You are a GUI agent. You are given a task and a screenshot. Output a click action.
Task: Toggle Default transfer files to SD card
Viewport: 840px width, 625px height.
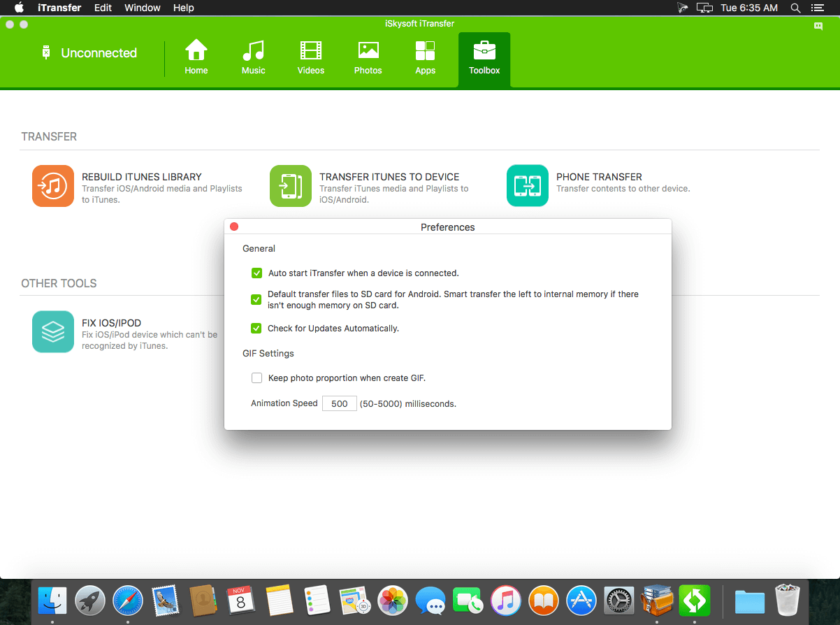point(256,300)
